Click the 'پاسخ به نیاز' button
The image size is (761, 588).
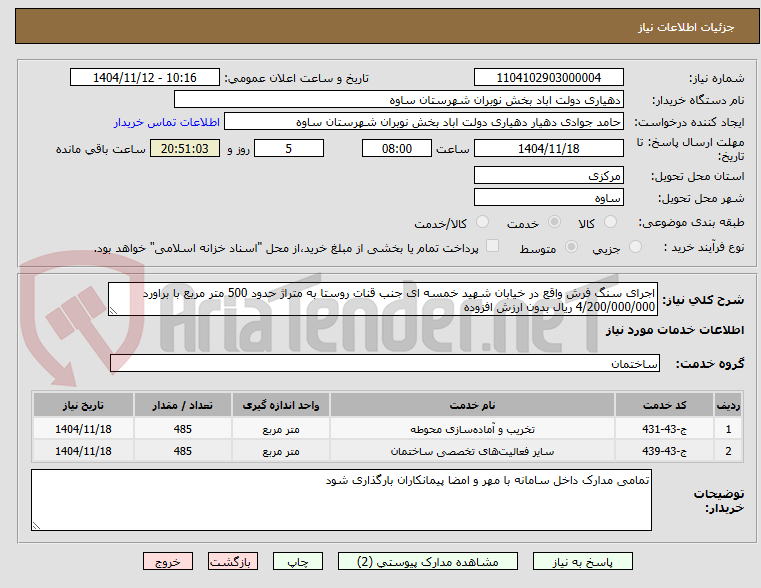(582, 561)
